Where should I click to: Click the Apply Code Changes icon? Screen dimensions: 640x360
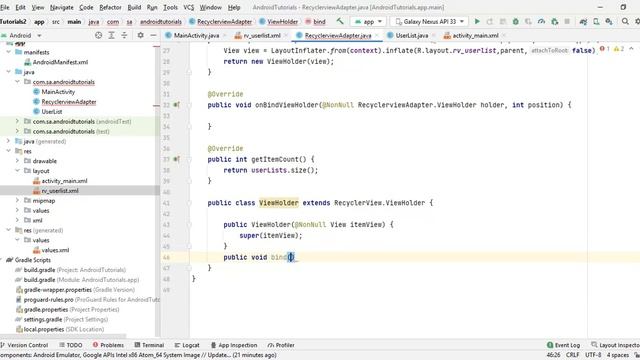pos(503,21)
